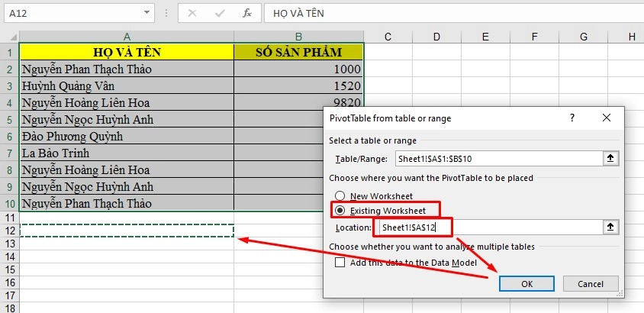
Task: Click the collapse dialog icon beside Location
Action: (x=610, y=227)
